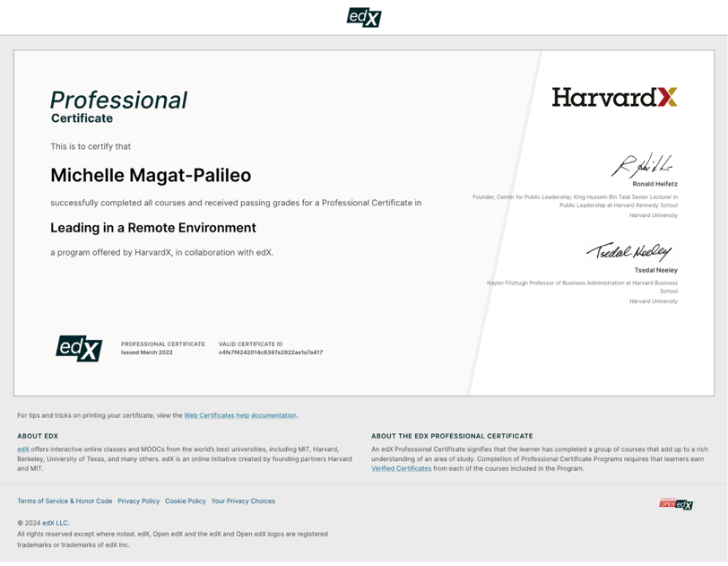Click the ABOUT EDX heading
The image size is (728, 566).
[x=38, y=436]
